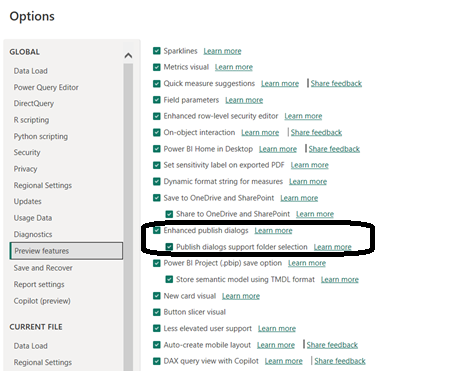Open Learn more for Quick measure suggestions
The width and height of the screenshot is (454, 371).
tap(280, 84)
